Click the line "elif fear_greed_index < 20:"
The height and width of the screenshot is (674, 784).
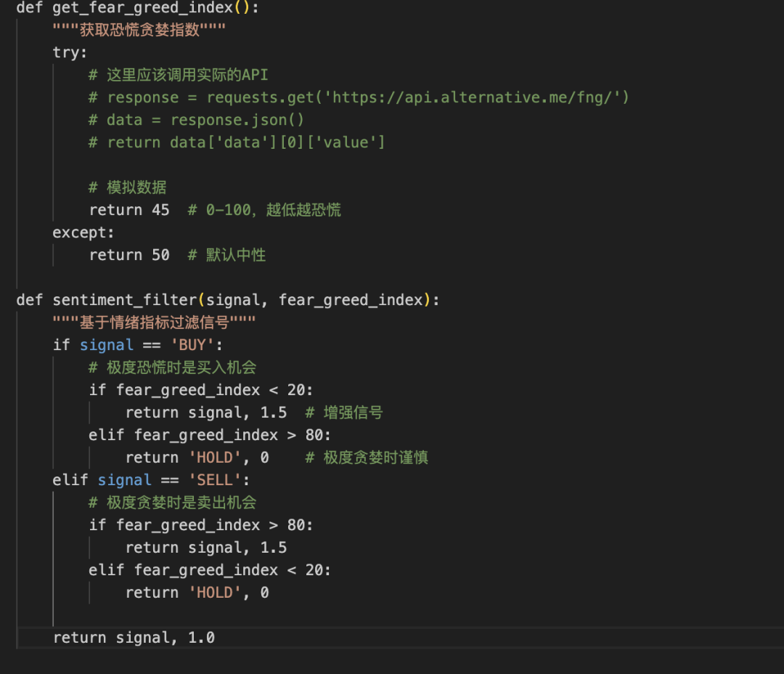[x=210, y=570]
